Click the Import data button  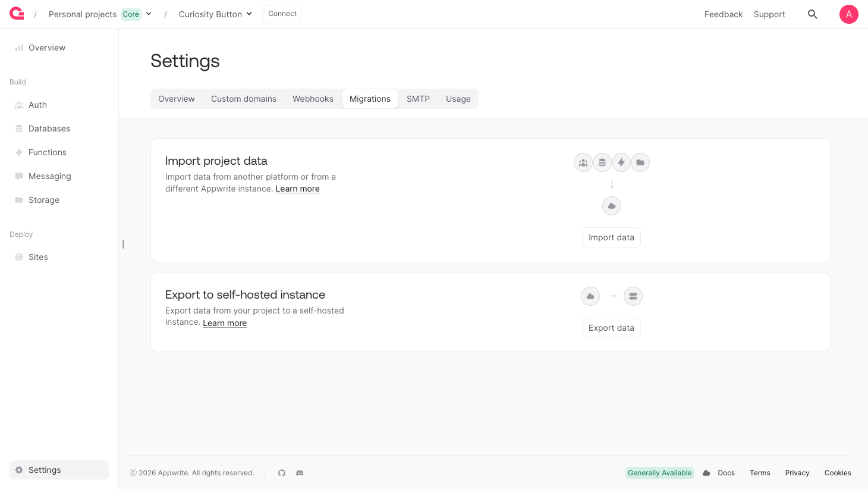(611, 237)
